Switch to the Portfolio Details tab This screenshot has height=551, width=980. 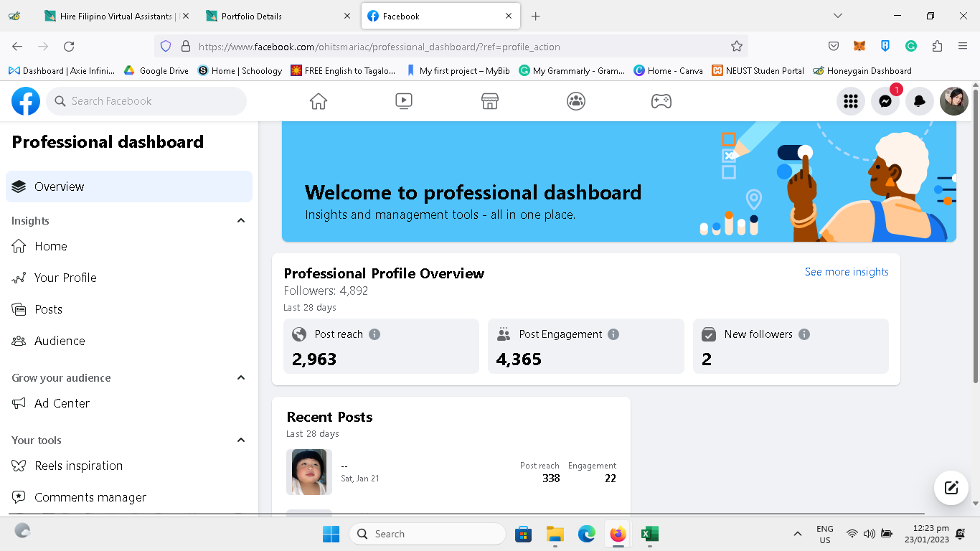click(x=278, y=16)
